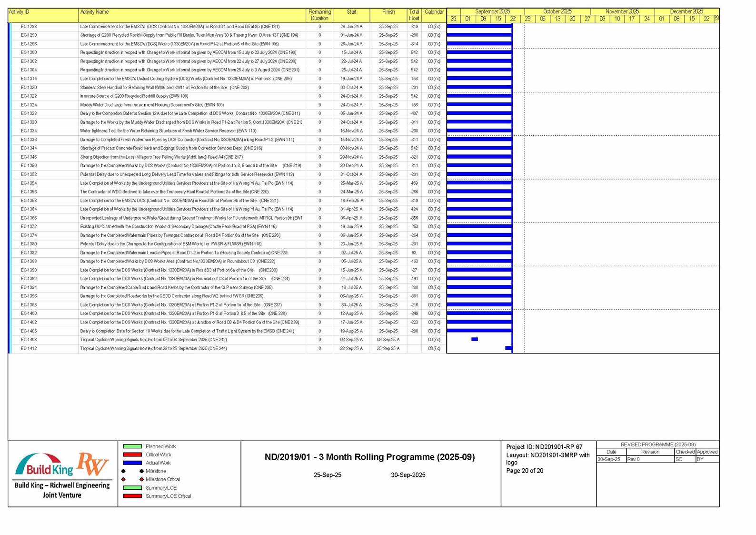Select the Actual Work blue legend swatch
Image resolution: width=756 pixels, height=535 pixels.
tap(132, 463)
